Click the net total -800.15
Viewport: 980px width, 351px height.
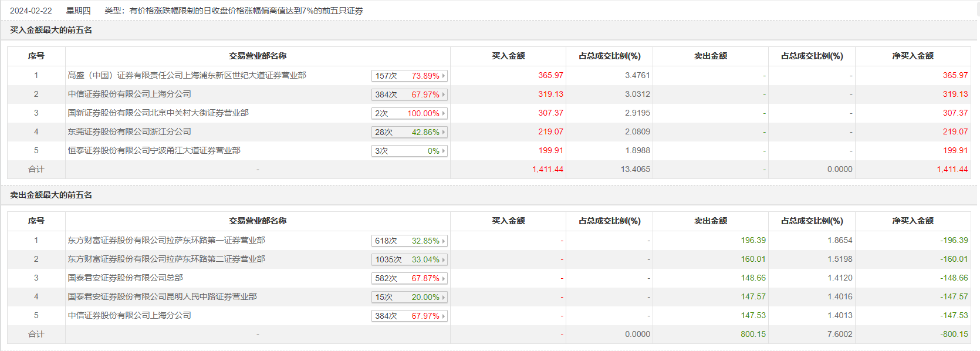pos(954,334)
